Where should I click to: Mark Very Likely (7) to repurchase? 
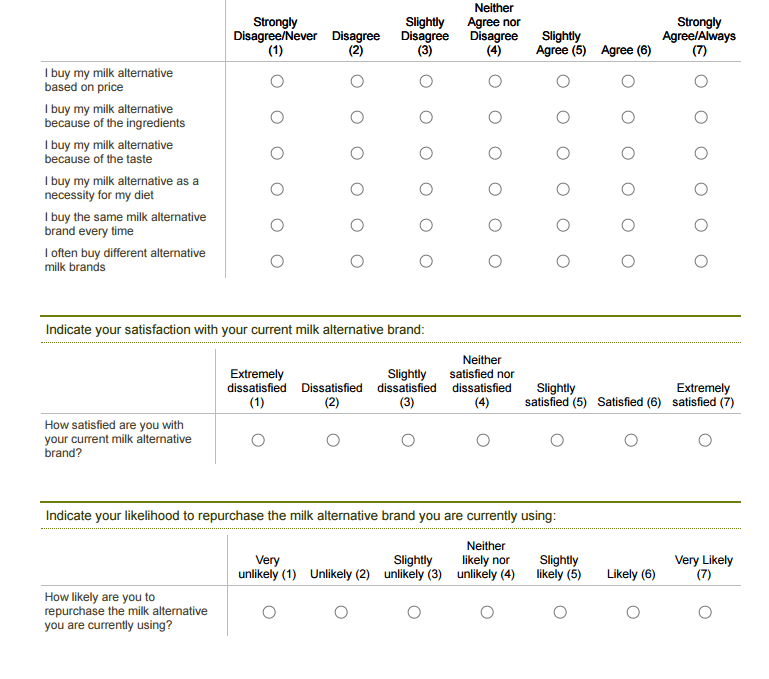pyautogui.click(x=705, y=612)
